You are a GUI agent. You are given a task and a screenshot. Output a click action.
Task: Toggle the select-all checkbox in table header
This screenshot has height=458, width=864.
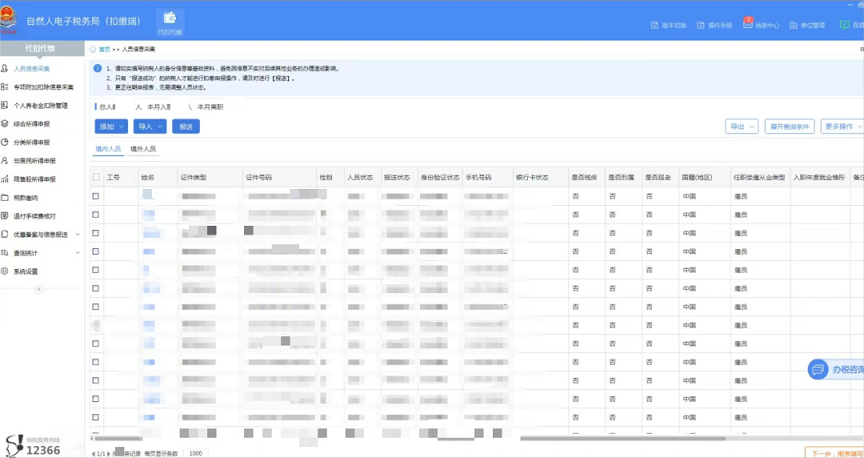[x=96, y=177]
